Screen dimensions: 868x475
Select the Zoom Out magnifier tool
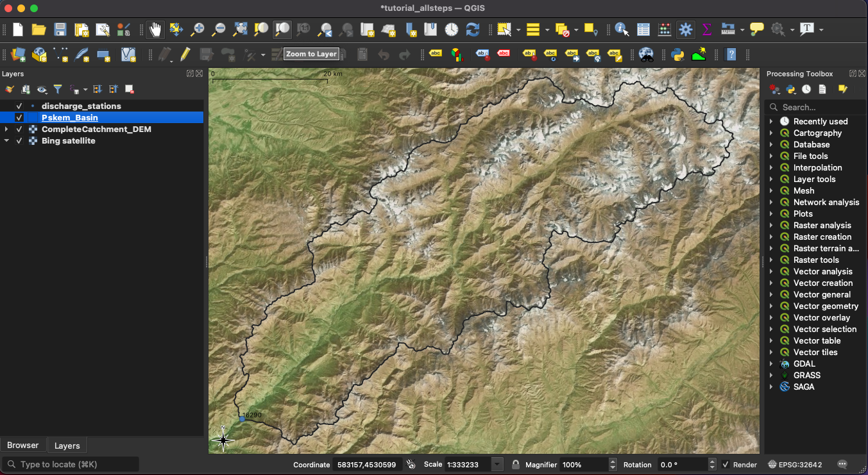point(219,29)
